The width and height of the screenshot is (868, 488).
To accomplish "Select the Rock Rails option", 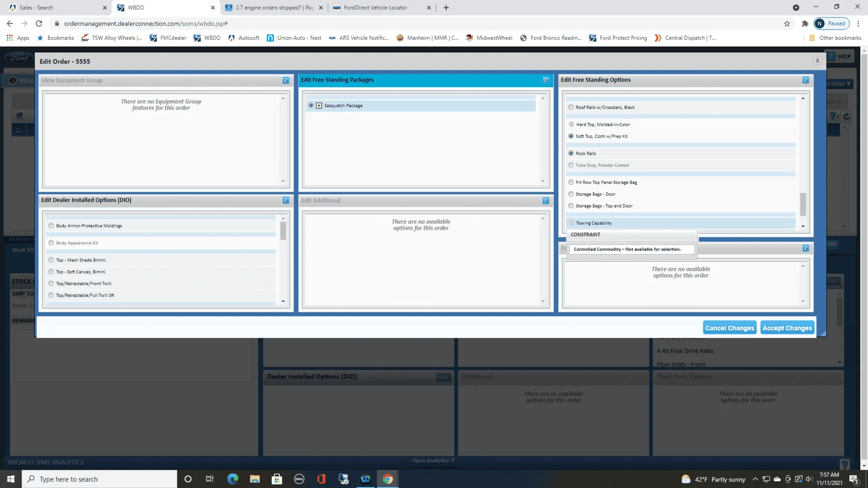I will coord(571,153).
